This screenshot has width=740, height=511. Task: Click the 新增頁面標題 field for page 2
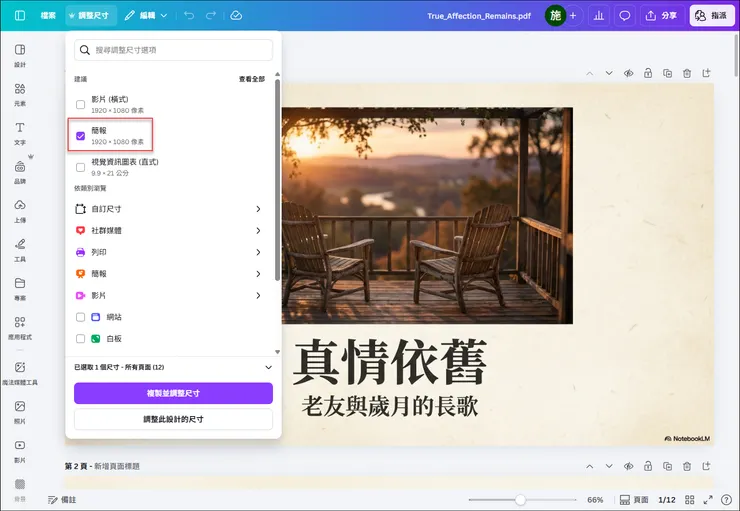117,466
